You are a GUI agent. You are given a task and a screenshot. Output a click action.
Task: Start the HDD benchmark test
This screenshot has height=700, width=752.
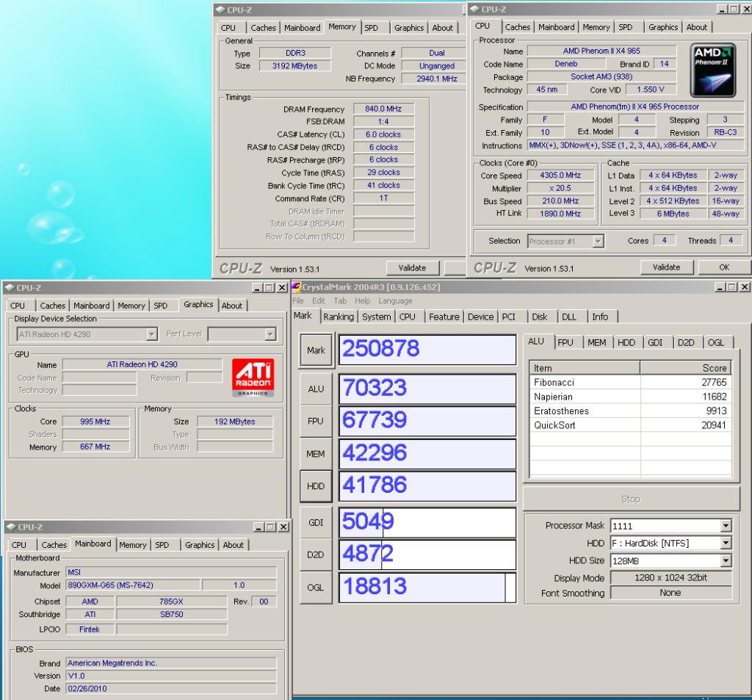(316, 486)
